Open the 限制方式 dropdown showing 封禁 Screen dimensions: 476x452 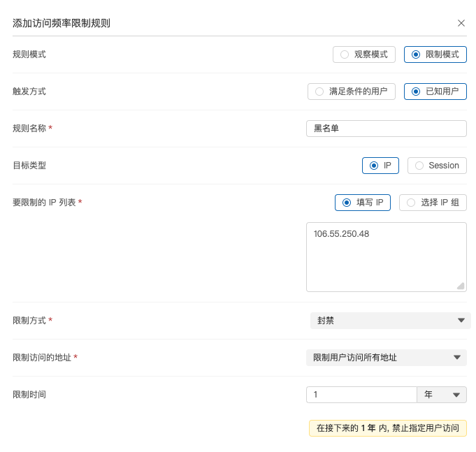click(x=390, y=321)
